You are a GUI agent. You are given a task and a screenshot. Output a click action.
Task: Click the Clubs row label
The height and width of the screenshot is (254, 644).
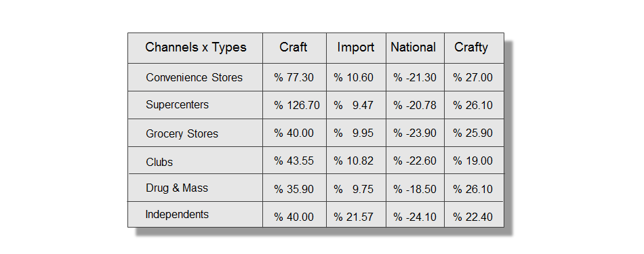[159, 162]
